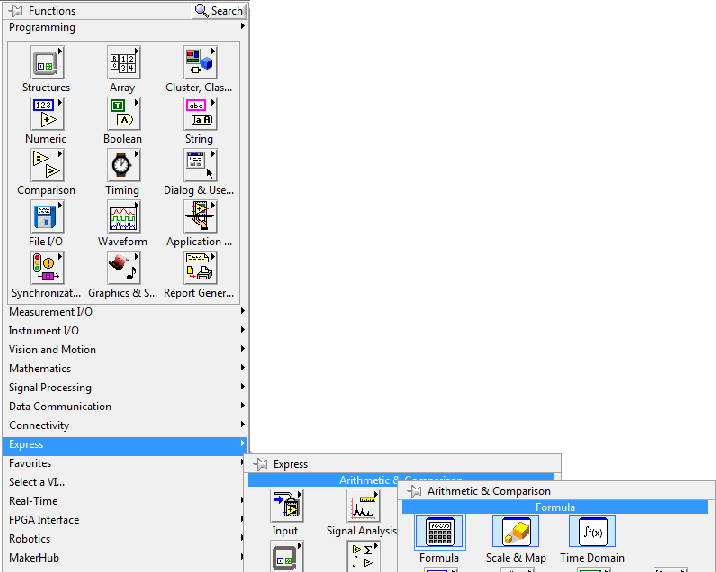Open the Report Generation icon
This screenshot has width=716, height=572.
point(200,268)
